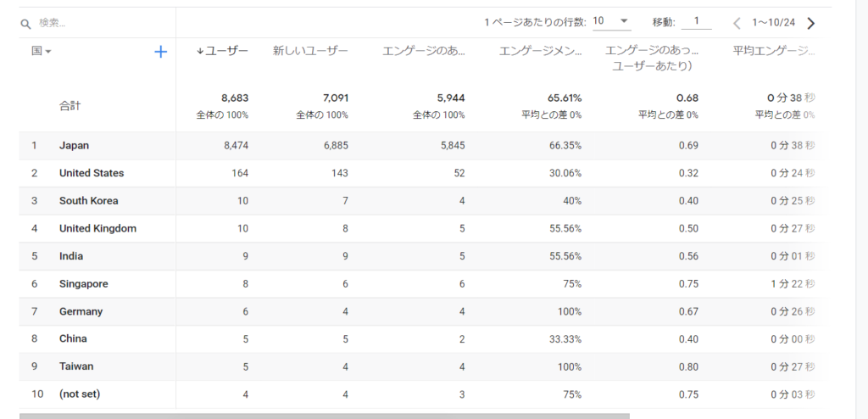Click India's engagement time 0 分 01 秒
The width and height of the screenshot is (868, 419).
point(793,256)
